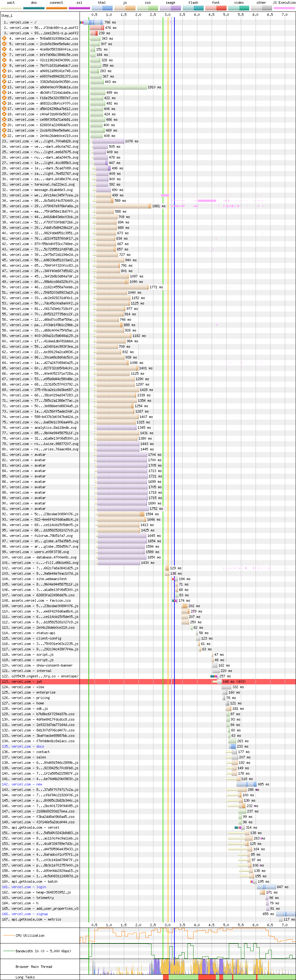The image size is (296, 980).
Task: Click render-blocking icon beside e6937ed994281373.css
Action: click(x=4, y=76)
